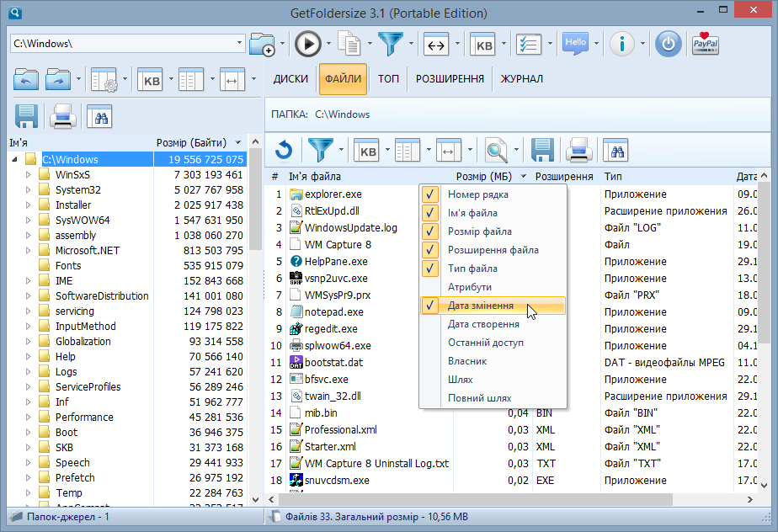Image resolution: width=778 pixels, height=532 pixels.
Task: Search the folder tree with binoculars icon
Action: 99,117
